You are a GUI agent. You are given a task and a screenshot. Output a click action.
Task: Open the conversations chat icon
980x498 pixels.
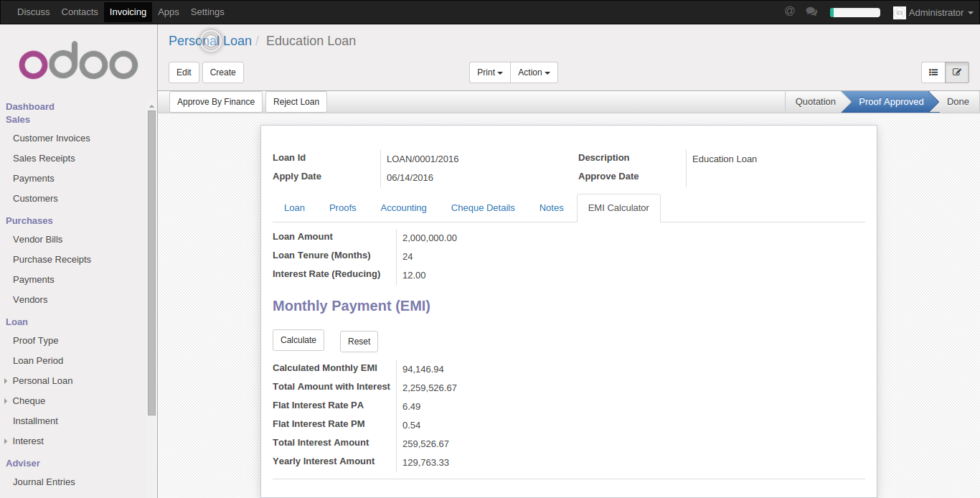811,11
